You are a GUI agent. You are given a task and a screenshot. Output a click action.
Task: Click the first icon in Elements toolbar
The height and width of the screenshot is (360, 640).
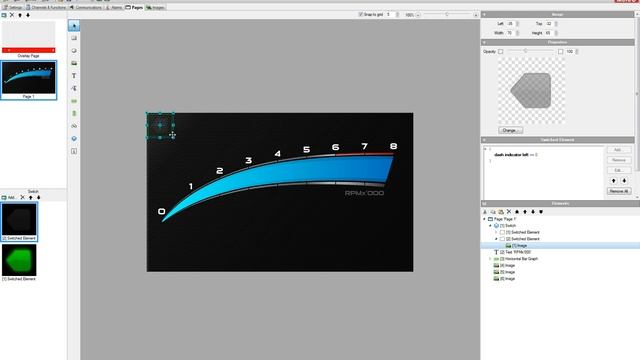tap(485, 212)
